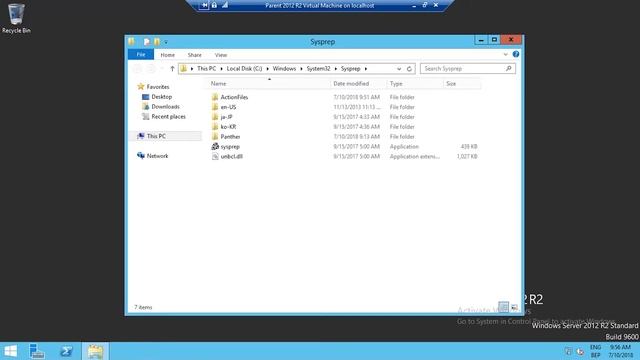Open the Windows Start button
This screenshot has width=640, height=360.
[10, 351]
